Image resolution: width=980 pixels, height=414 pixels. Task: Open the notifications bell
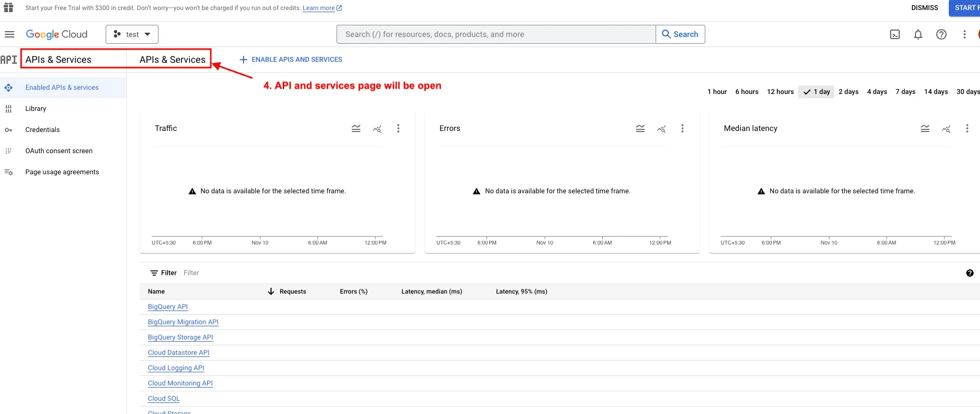(918, 34)
